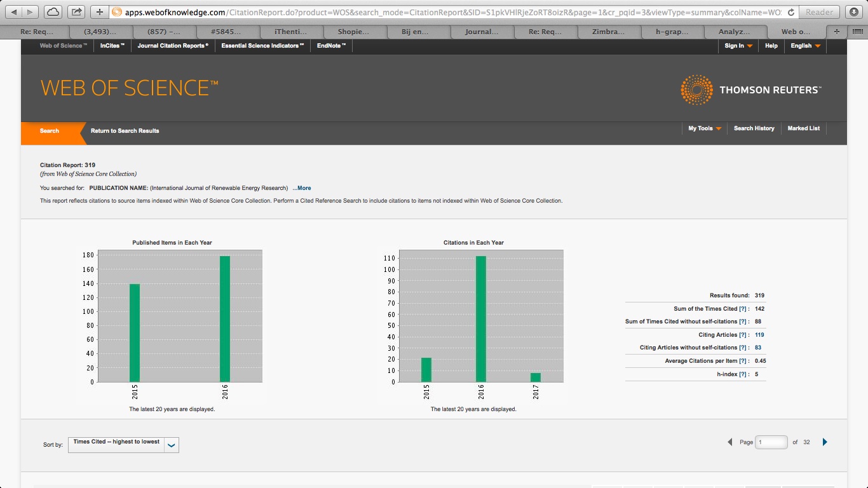Open the Sign In dropdown
868x488 pixels.
(738, 46)
